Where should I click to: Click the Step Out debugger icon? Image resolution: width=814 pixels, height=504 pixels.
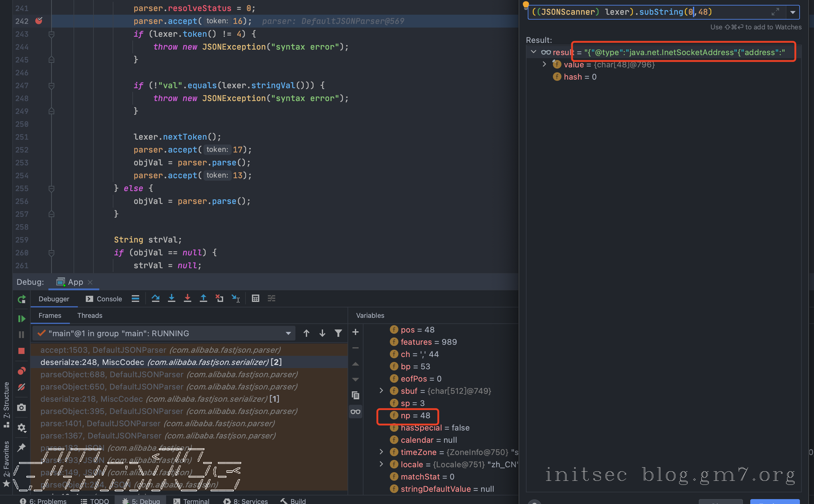203,298
